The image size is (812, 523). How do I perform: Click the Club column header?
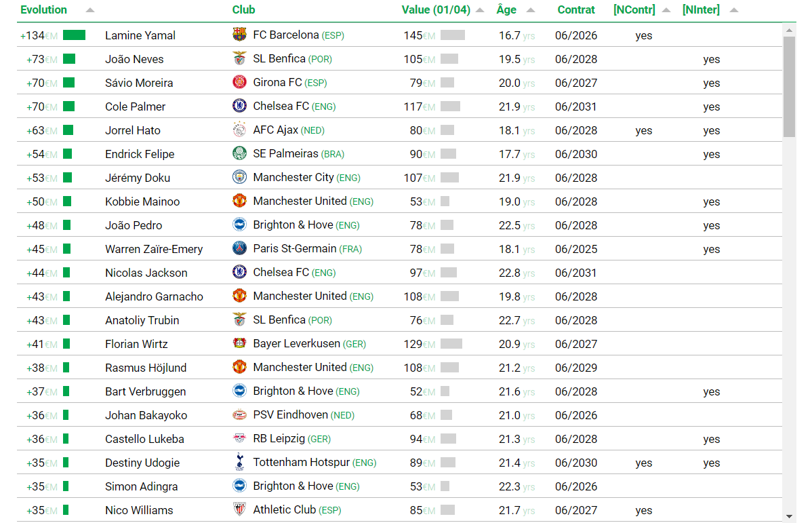243,10
